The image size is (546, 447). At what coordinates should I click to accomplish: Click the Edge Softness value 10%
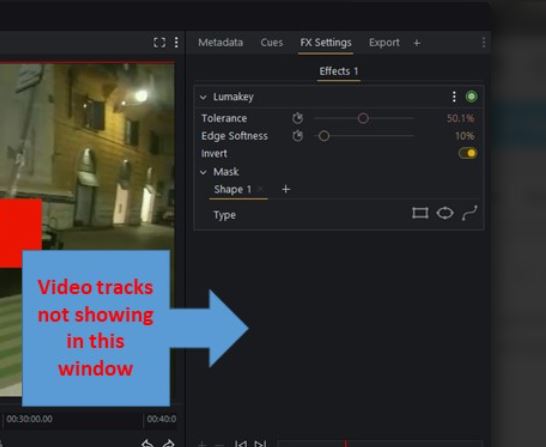pos(465,136)
